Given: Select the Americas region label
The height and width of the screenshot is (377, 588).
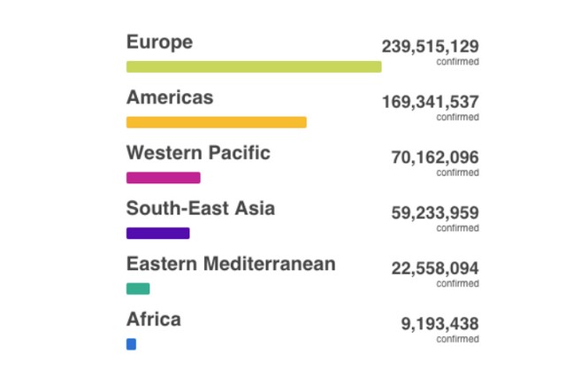Looking at the screenshot, I should tap(170, 97).
